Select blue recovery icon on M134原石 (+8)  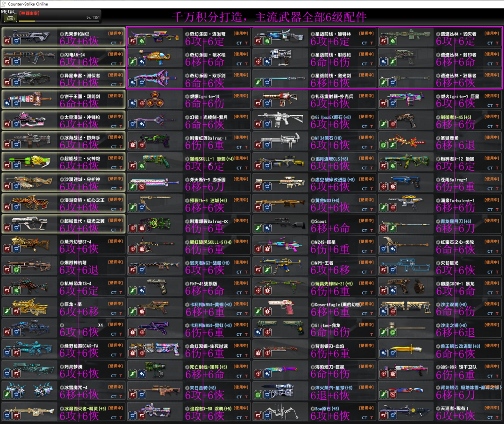coord(267,145)
